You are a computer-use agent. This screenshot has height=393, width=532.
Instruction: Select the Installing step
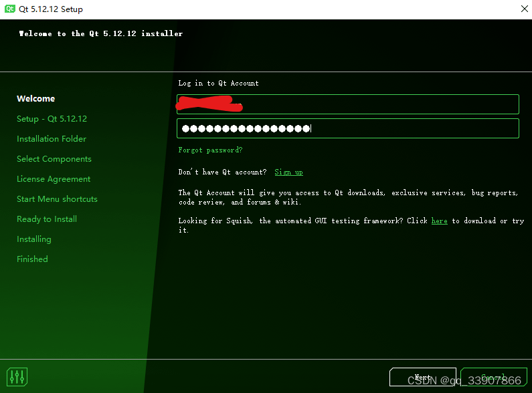point(34,239)
